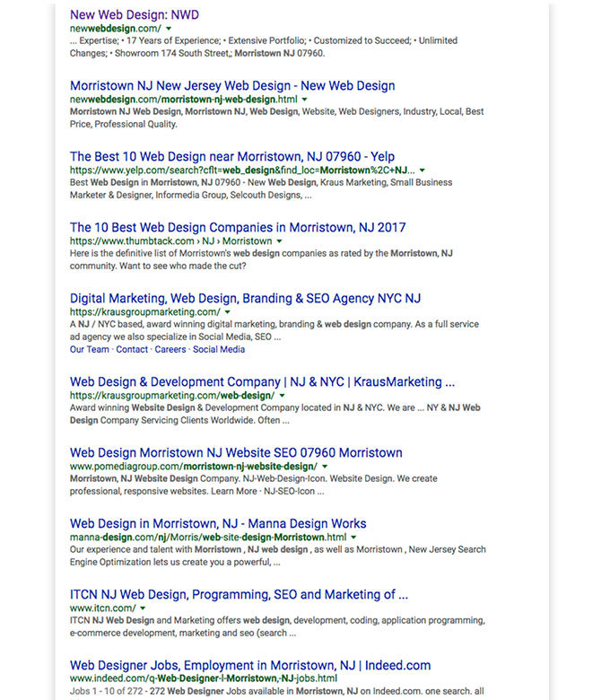The image size is (610, 700).
Task: Expand dropdown arrow beside www.itcn.com/
Action: (143, 608)
